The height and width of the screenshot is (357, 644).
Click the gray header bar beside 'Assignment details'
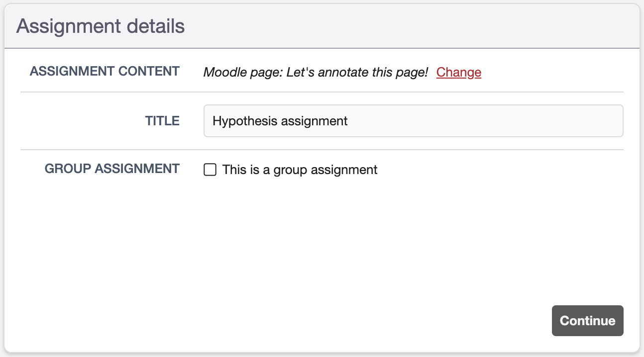(x=398, y=26)
